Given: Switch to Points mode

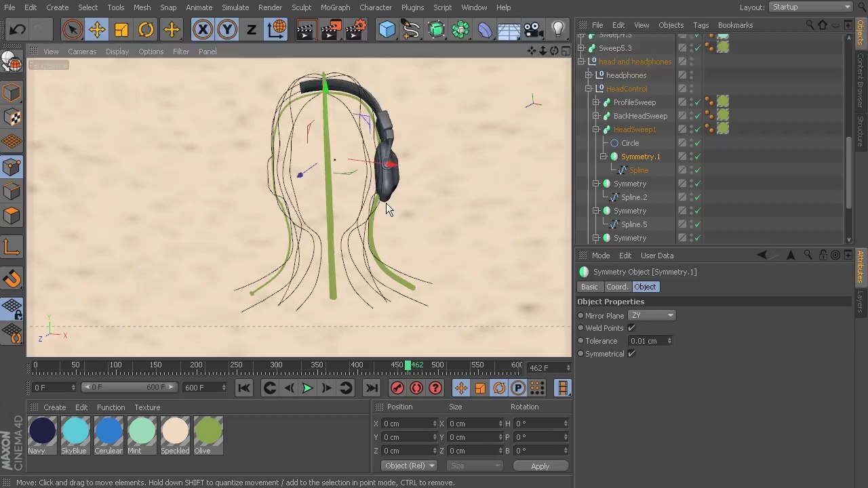Looking at the screenshot, I should click(x=12, y=167).
